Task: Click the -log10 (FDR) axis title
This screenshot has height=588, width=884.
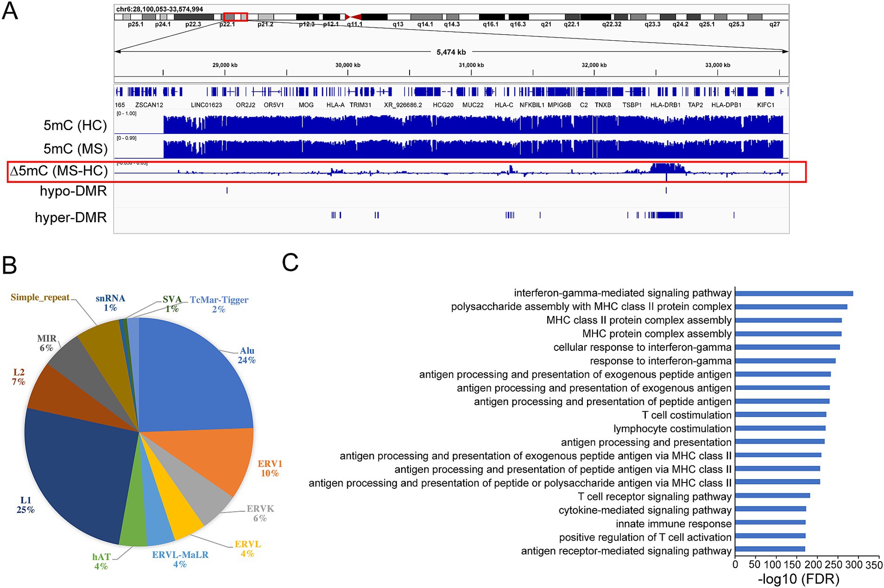Action: click(799, 579)
